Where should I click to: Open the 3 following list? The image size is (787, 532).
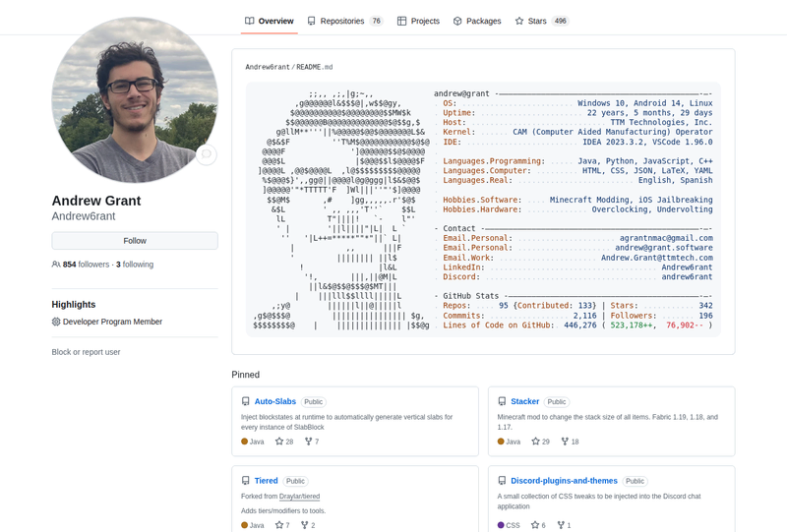tap(135, 265)
